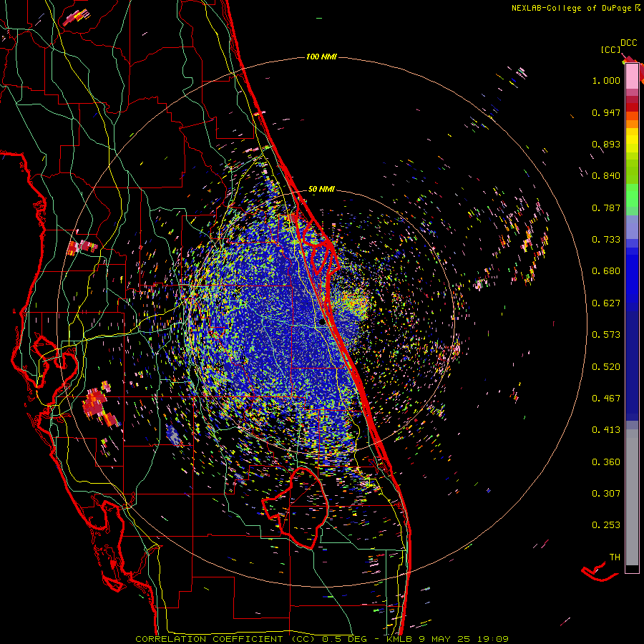Click the KMLB radar site black dot
This screenshot has width=644, height=644.
pyautogui.click(x=321, y=323)
